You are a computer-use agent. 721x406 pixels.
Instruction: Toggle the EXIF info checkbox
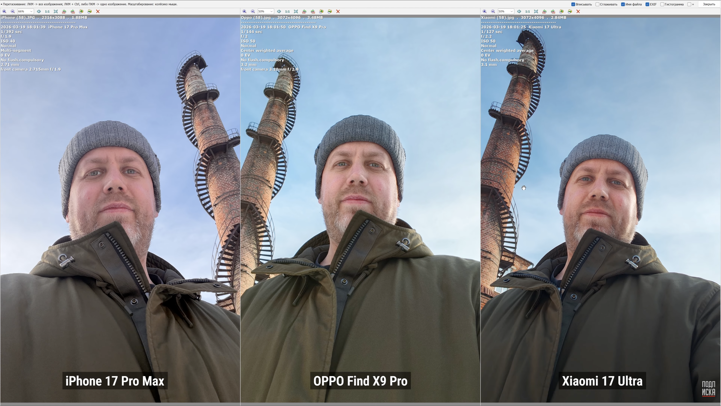click(647, 4)
